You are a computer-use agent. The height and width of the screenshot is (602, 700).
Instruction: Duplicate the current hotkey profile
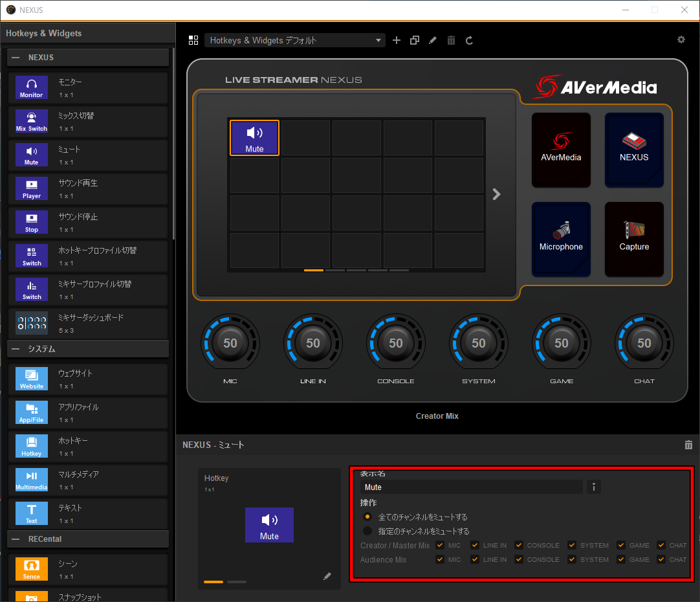(415, 41)
